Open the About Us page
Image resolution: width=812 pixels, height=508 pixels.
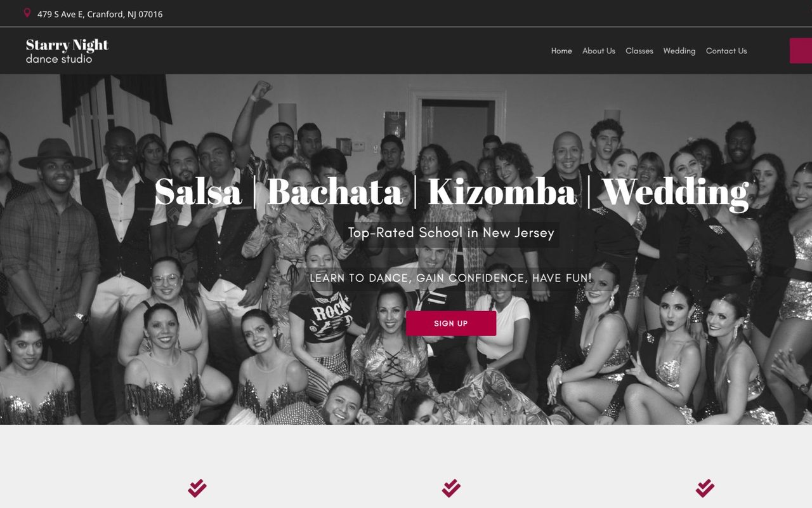[599, 51]
